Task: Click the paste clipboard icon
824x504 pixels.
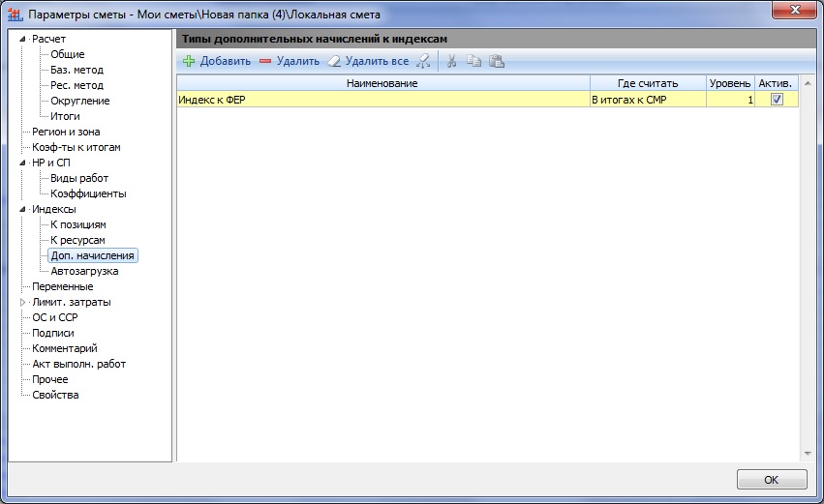Action: 497,61
